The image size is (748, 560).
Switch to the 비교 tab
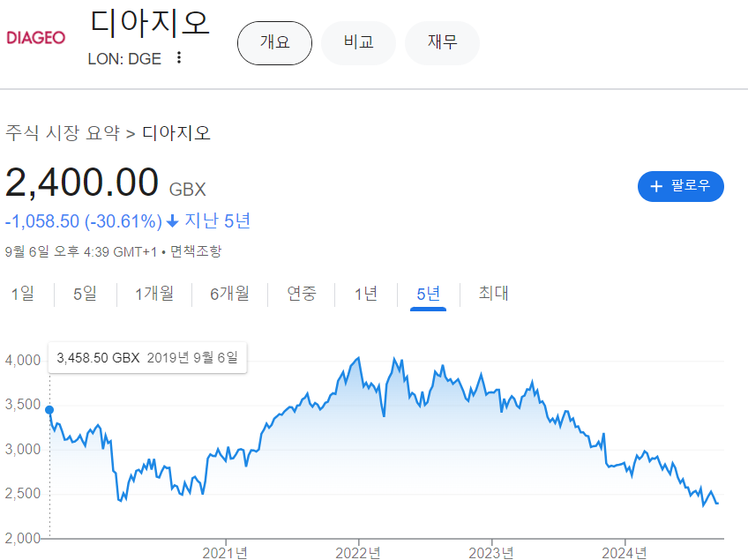tap(358, 43)
